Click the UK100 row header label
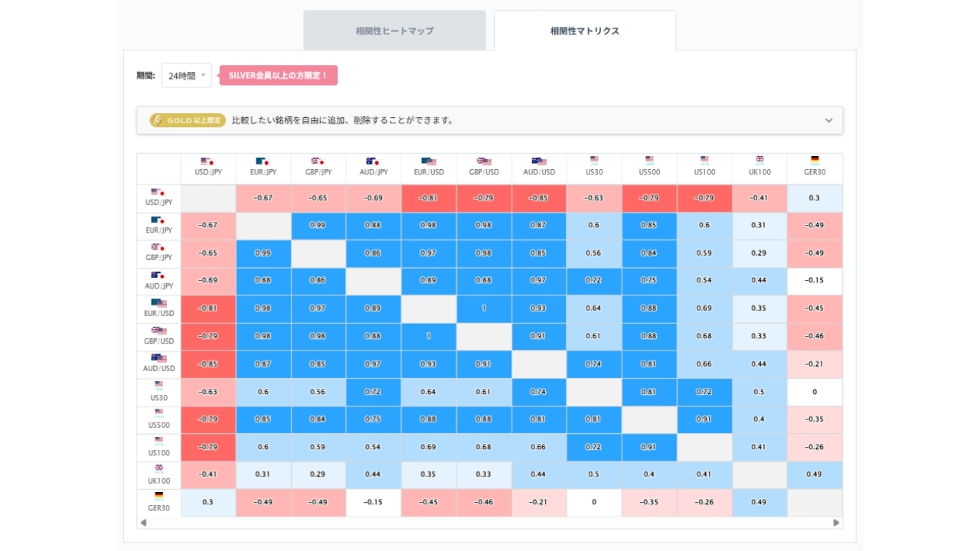Viewport: 980px width, 551px height. [158, 481]
